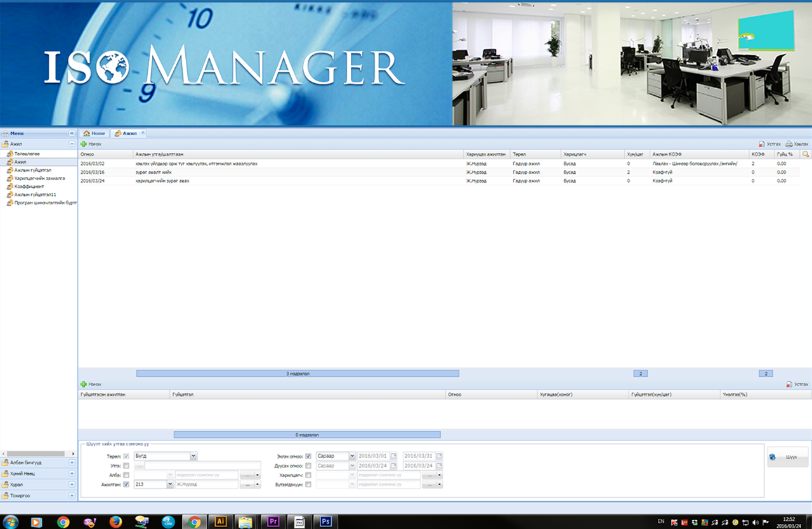Screen dimensions: 812x529
Task: Click the magnifier search icon in the table header
Action: (806, 154)
